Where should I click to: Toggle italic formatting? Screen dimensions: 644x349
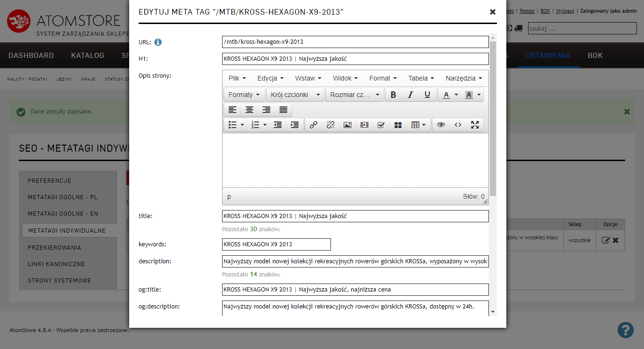click(410, 95)
